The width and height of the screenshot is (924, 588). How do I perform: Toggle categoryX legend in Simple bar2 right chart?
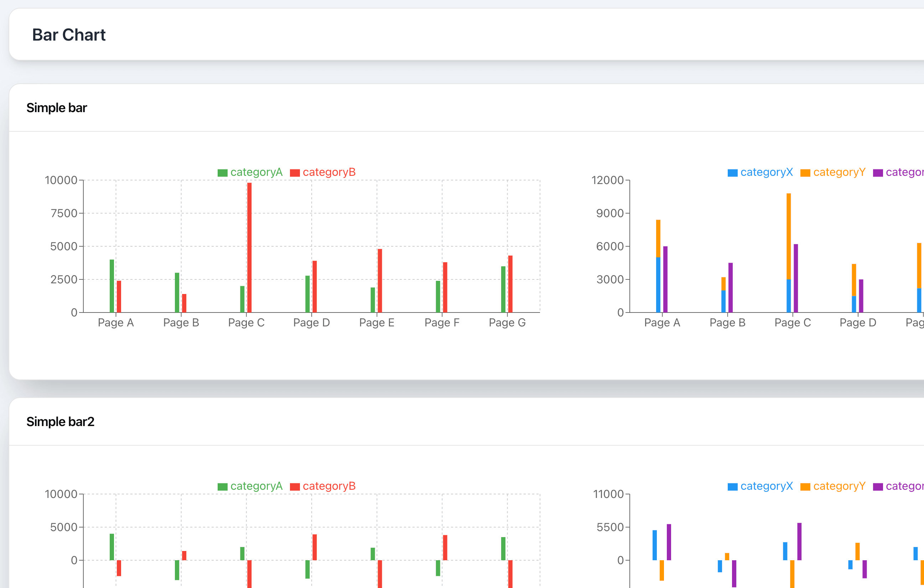coord(760,487)
